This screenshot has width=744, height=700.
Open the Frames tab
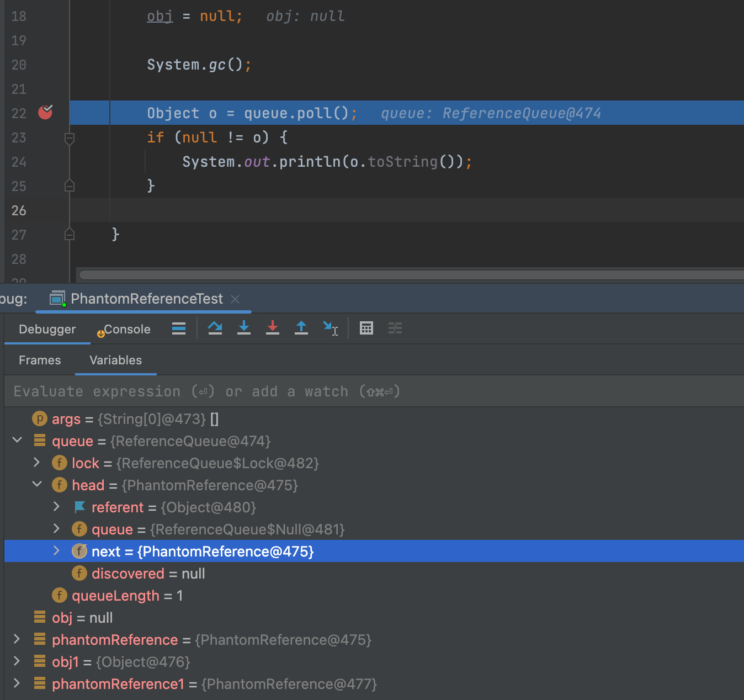pos(40,360)
